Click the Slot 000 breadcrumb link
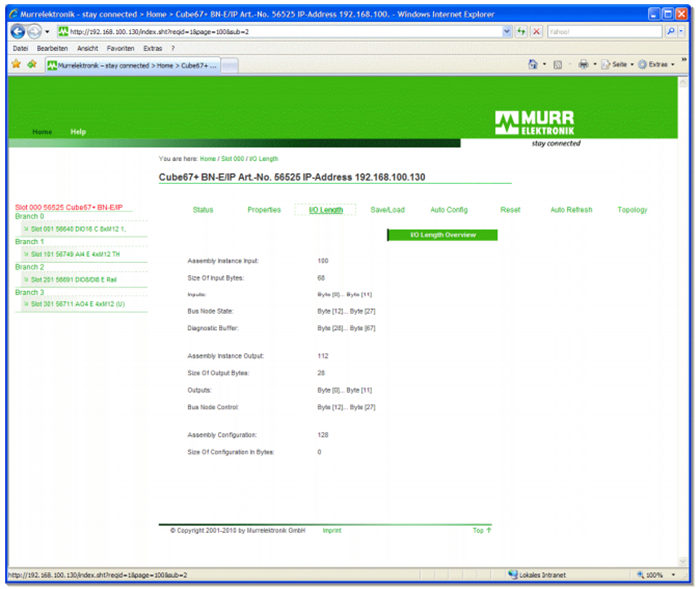699x589 pixels. [232, 159]
